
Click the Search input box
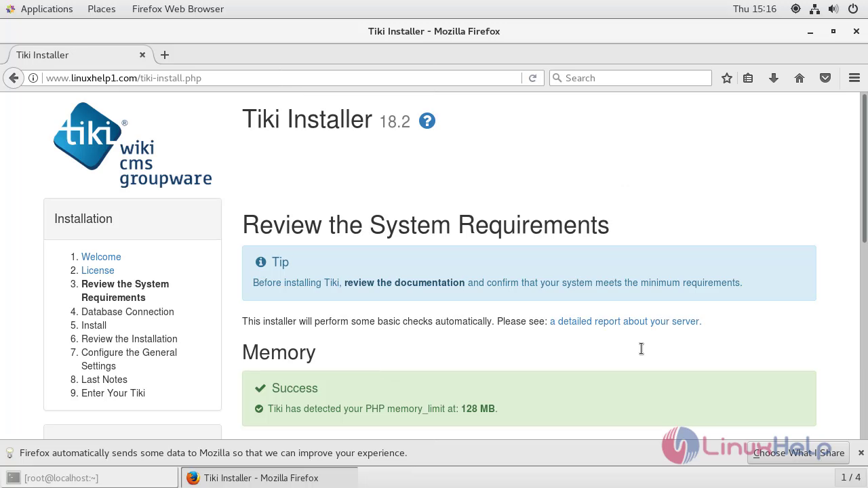pyautogui.click(x=630, y=78)
